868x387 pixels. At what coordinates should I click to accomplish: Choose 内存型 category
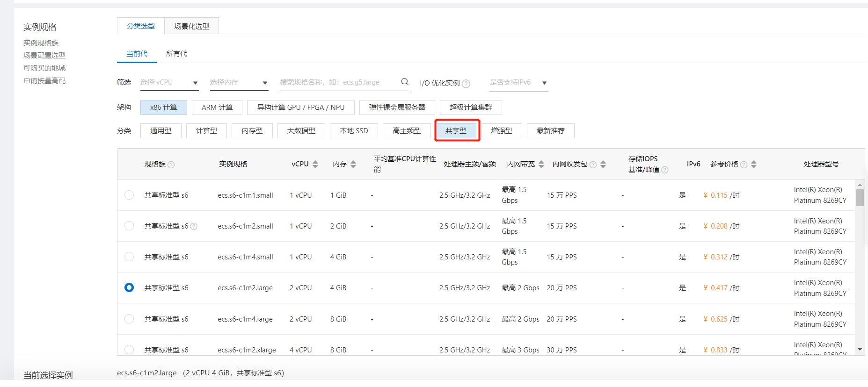[x=252, y=131]
